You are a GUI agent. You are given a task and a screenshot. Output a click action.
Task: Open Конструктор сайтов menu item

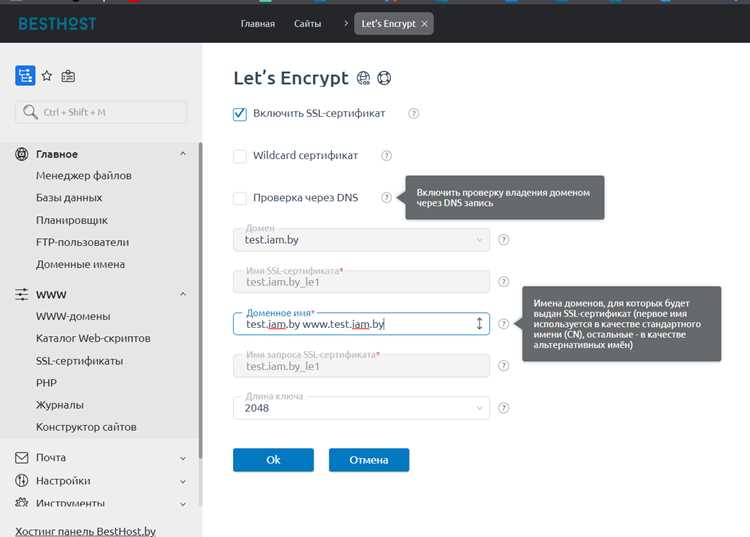86,427
